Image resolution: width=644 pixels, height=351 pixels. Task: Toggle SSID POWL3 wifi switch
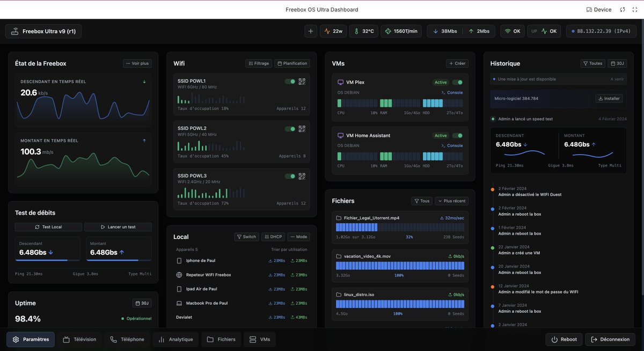pos(290,176)
